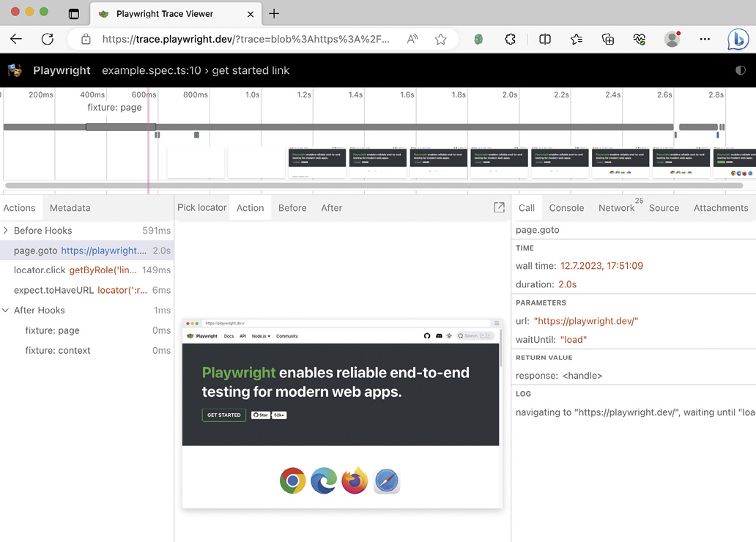
Task: Activate Pick locator button
Action: click(x=201, y=207)
